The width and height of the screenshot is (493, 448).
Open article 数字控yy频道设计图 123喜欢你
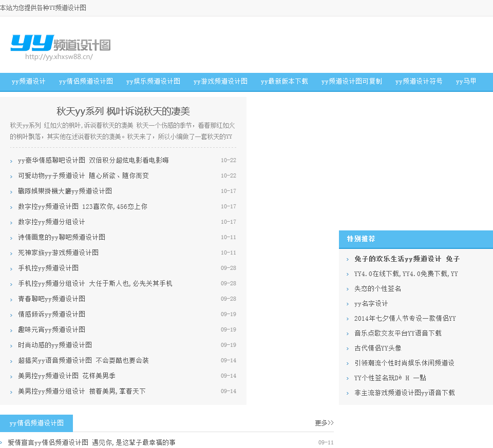(83, 206)
